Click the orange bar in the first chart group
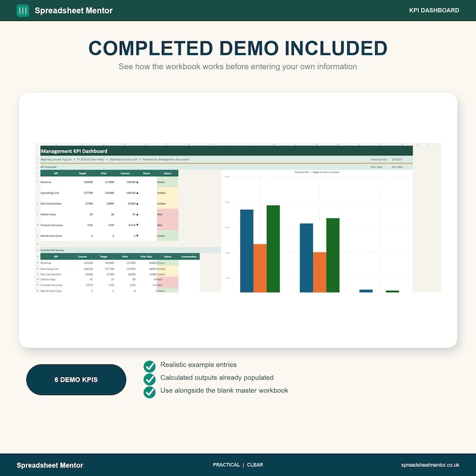Viewport: 476px width, 476px height. point(260,269)
